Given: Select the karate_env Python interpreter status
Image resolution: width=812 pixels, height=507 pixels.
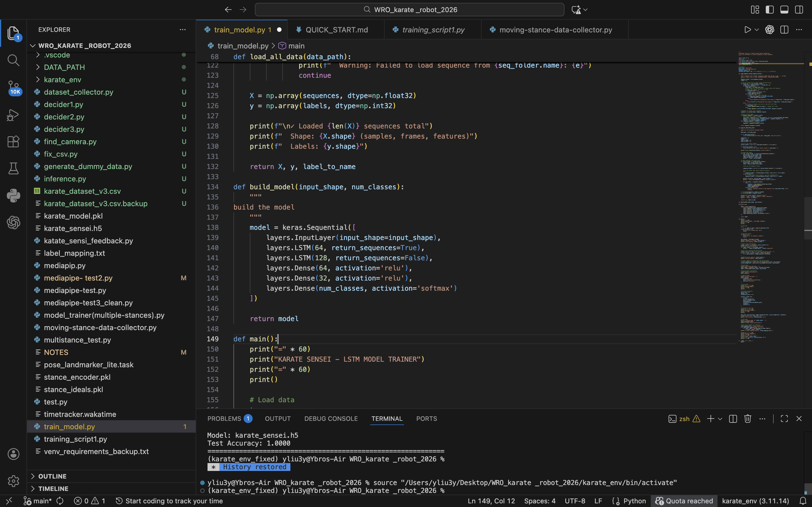Looking at the screenshot, I should 755,501.
